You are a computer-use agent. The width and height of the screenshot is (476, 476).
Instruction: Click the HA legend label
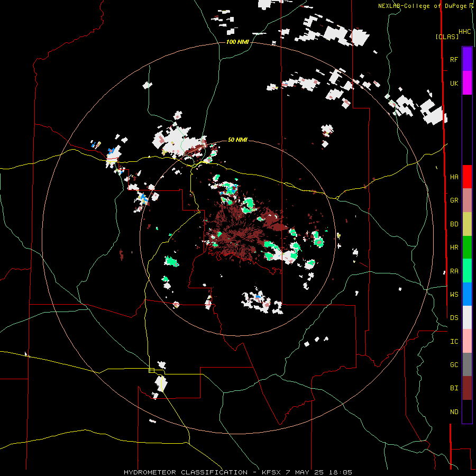454,177
